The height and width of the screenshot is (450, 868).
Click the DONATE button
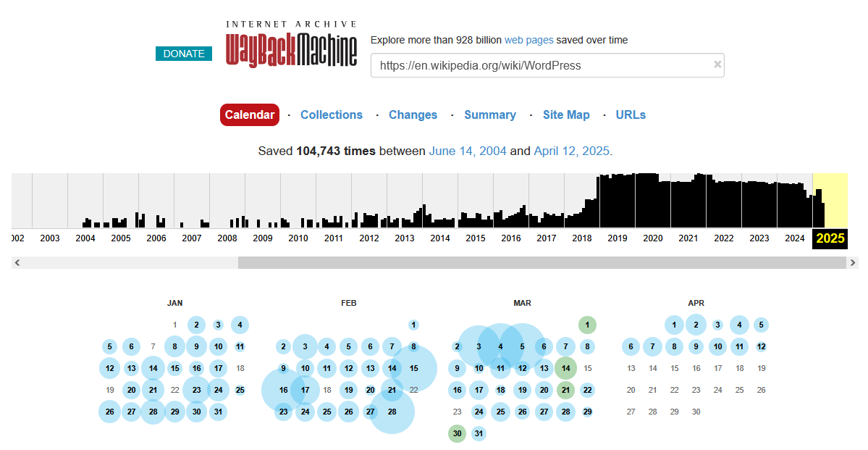pyautogui.click(x=184, y=54)
